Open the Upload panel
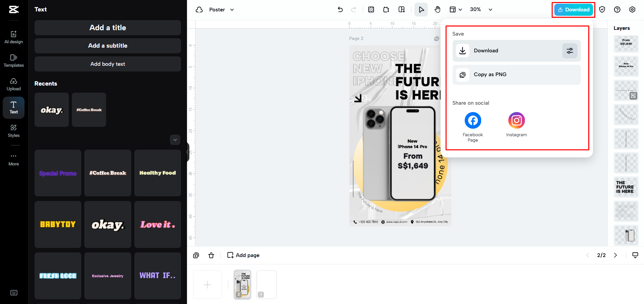 pyautogui.click(x=14, y=84)
